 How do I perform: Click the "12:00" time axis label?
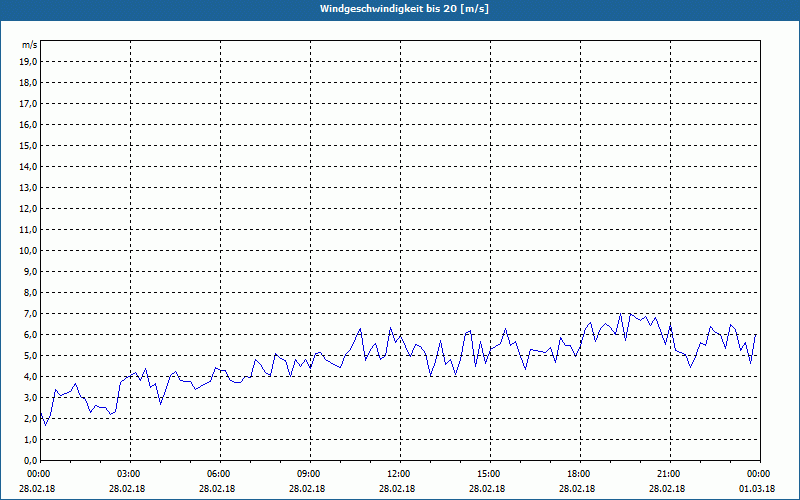[x=398, y=474]
